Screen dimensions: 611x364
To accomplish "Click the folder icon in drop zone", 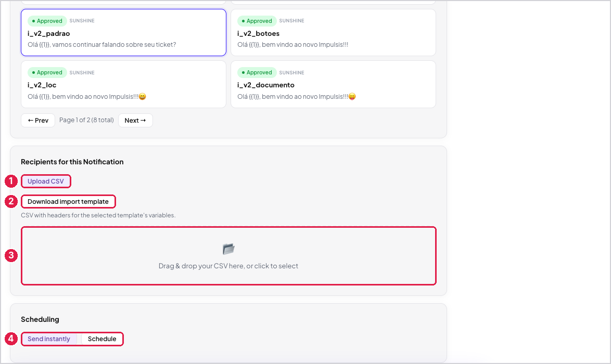I will click(228, 249).
